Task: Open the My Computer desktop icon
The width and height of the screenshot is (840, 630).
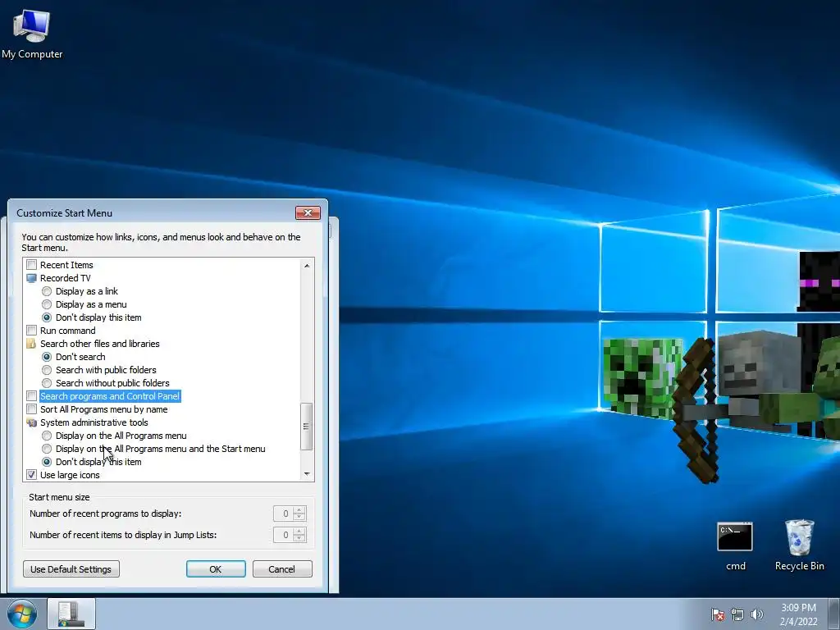Action: click(x=32, y=34)
